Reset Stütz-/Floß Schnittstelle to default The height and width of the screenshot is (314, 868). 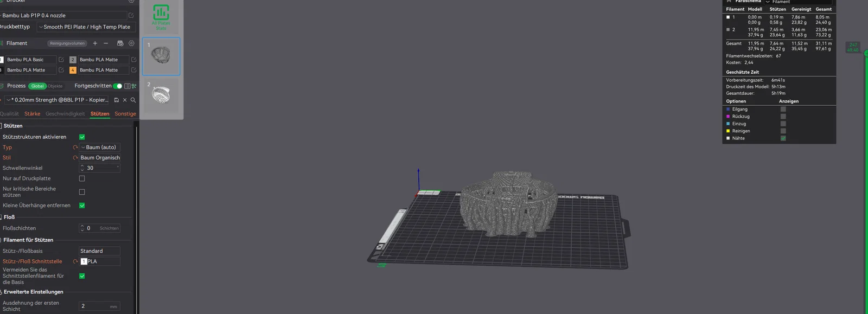click(x=75, y=261)
